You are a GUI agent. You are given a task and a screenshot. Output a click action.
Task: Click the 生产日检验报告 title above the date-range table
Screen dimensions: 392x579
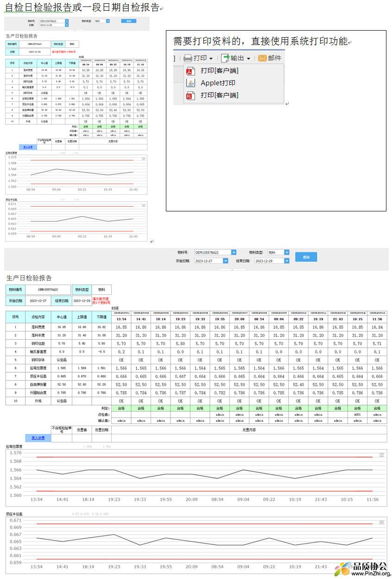click(29, 278)
